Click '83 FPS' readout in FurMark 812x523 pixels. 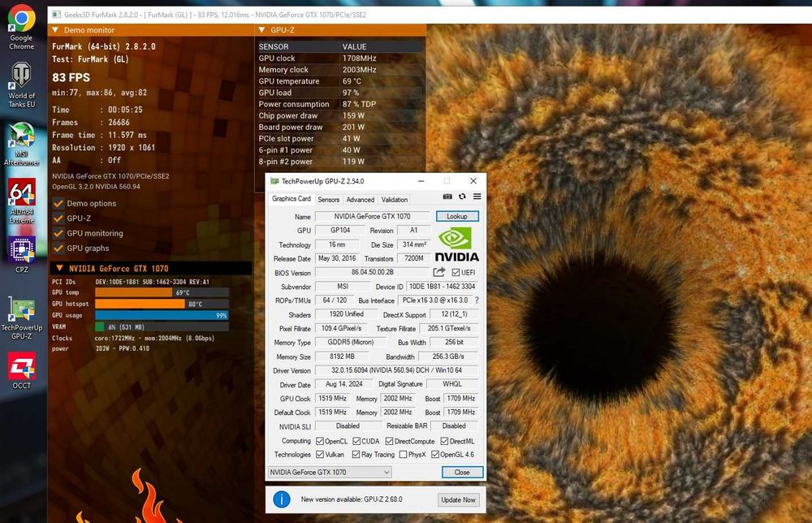[71, 78]
